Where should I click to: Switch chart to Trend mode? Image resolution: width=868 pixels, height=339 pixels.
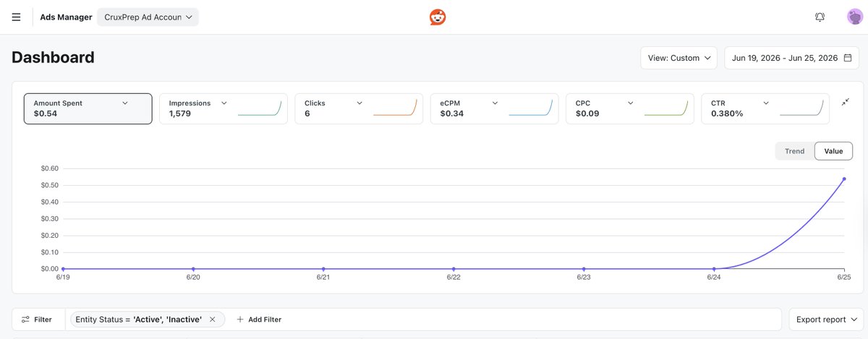click(794, 151)
